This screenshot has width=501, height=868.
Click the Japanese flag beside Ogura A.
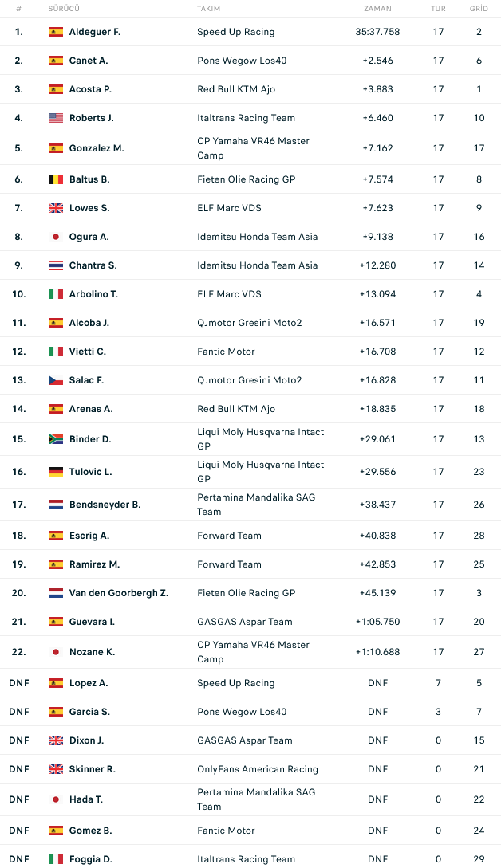pyautogui.click(x=55, y=237)
